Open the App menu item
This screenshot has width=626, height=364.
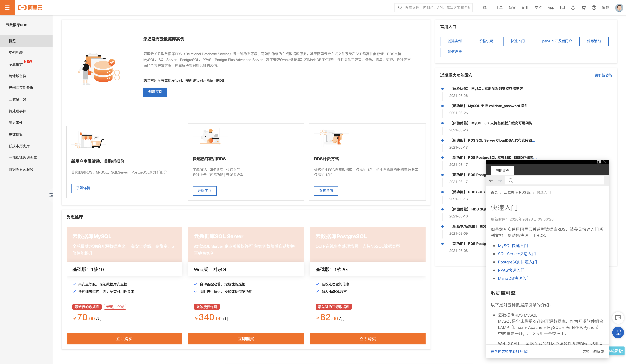coord(551,8)
